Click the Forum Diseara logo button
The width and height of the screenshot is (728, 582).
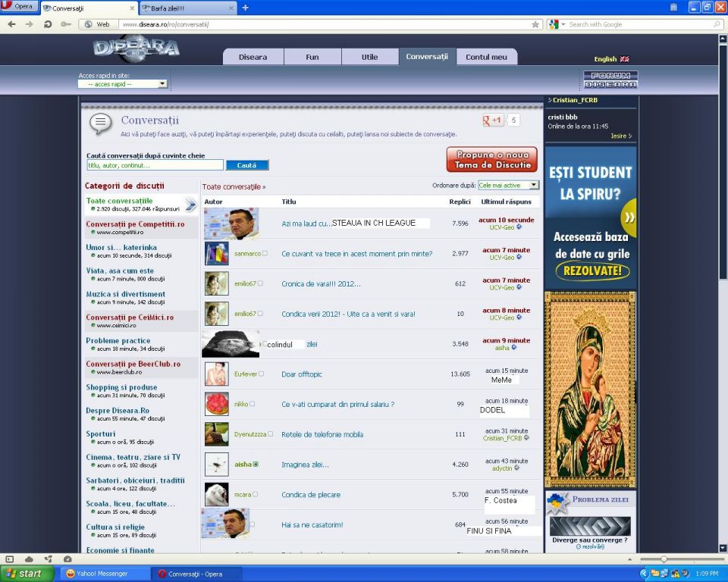pyautogui.click(x=610, y=80)
